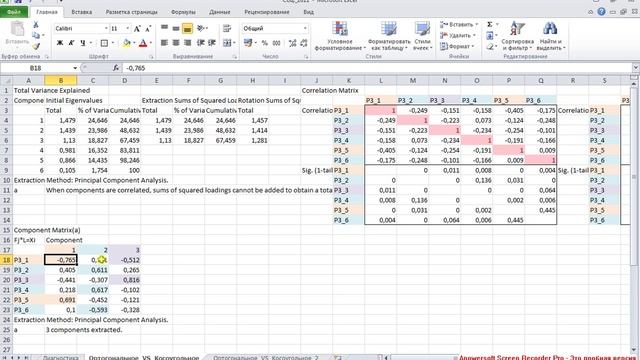Open Format as Table (Форматировать как таблицу)
This screenshot has width=640, height=360.
[389, 36]
